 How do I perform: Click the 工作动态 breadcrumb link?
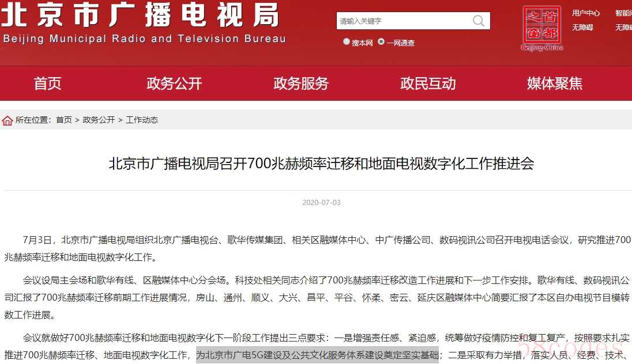tap(142, 120)
